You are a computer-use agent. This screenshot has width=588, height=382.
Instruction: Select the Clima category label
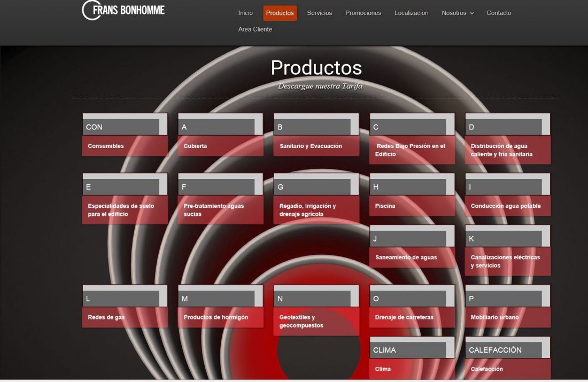click(412, 369)
